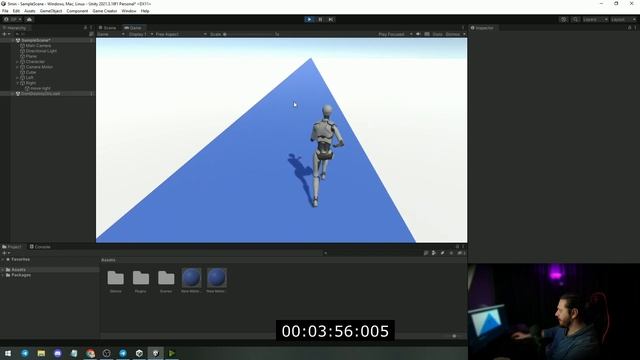Open the Free Aspect dropdown
This screenshot has height=360, width=640.
(180, 34)
